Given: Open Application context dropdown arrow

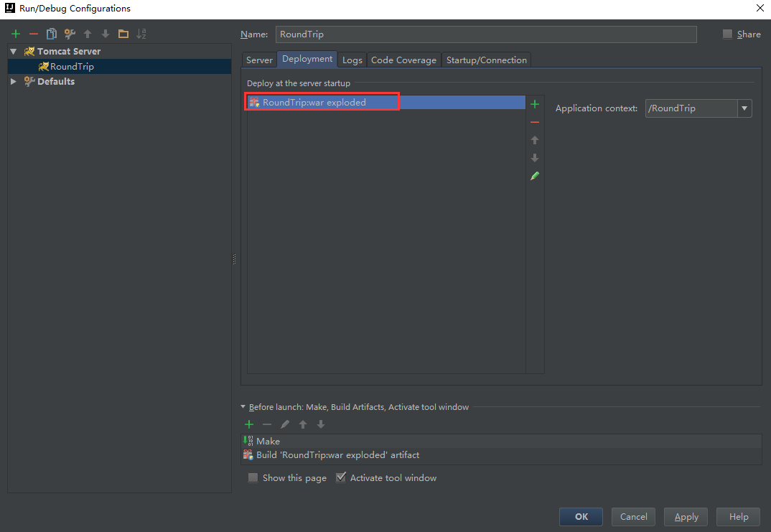Looking at the screenshot, I should tap(744, 108).
